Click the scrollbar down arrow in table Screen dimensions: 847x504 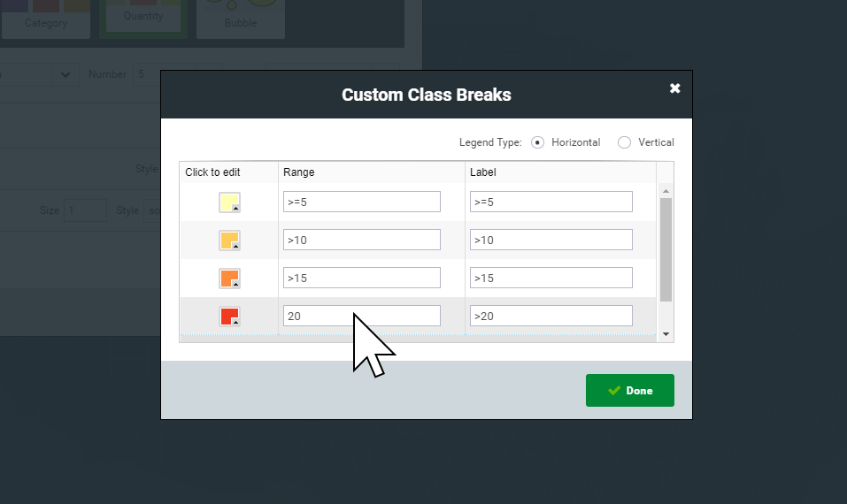(666, 334)
